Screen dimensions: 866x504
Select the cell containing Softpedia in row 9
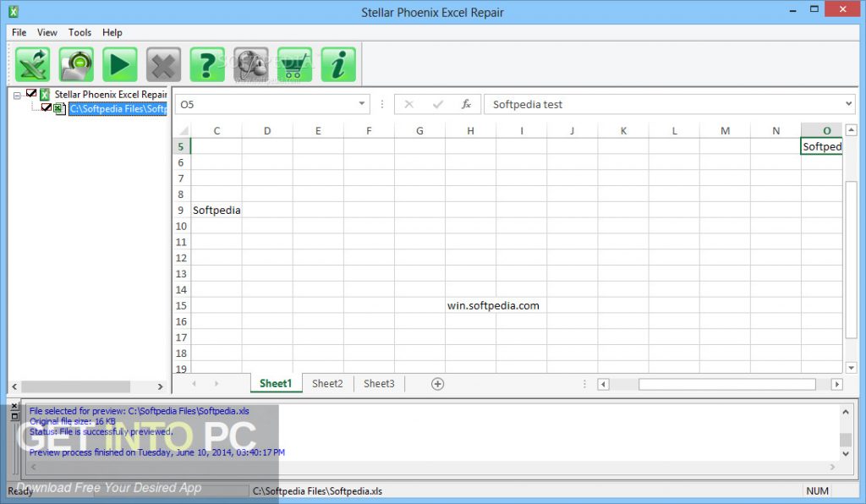coord(216,211)
